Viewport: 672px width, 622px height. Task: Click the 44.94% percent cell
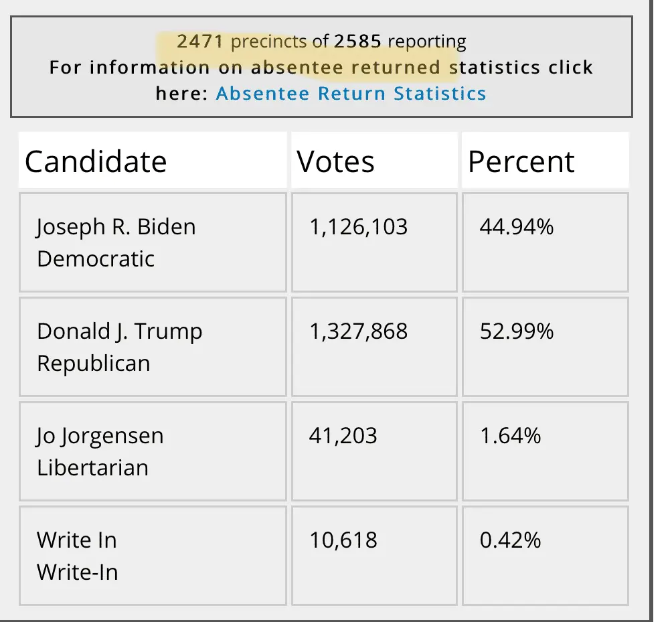(517, 227)
